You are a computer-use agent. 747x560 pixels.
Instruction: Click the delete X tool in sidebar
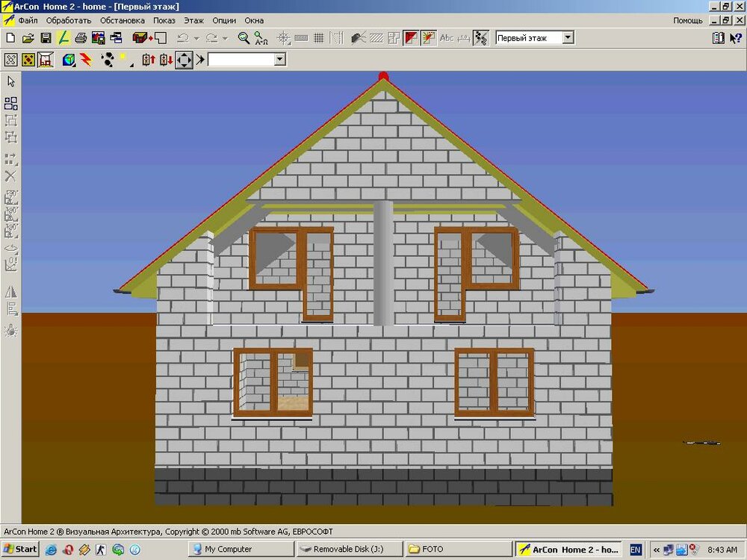(x=11, y=176)
